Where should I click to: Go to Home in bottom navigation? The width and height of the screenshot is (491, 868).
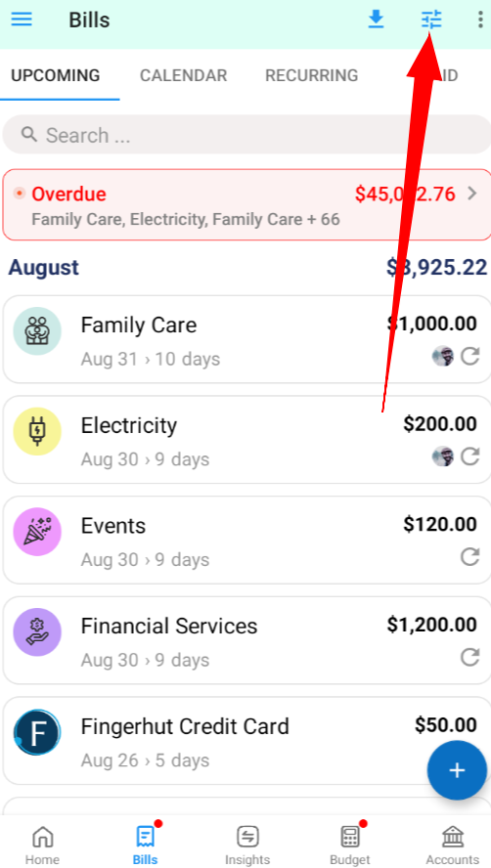point(43,846)
